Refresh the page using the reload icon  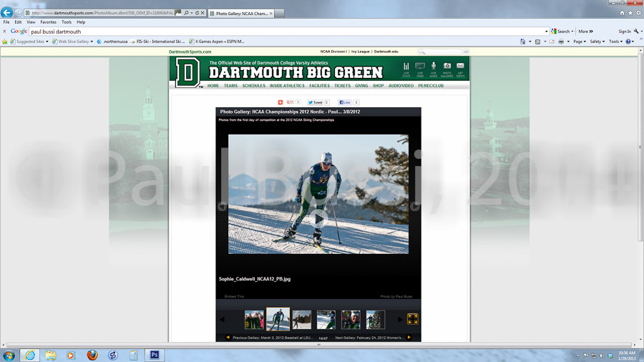click(x=197, y=13)
